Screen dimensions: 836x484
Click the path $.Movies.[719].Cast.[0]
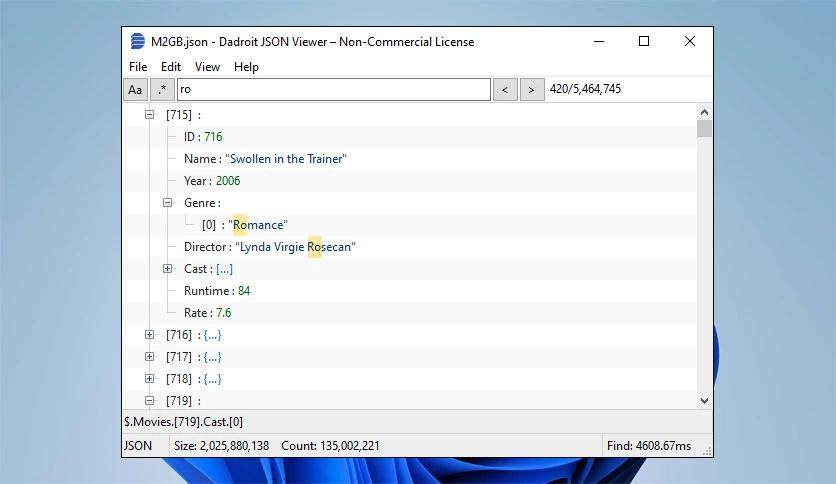point(183,422)
